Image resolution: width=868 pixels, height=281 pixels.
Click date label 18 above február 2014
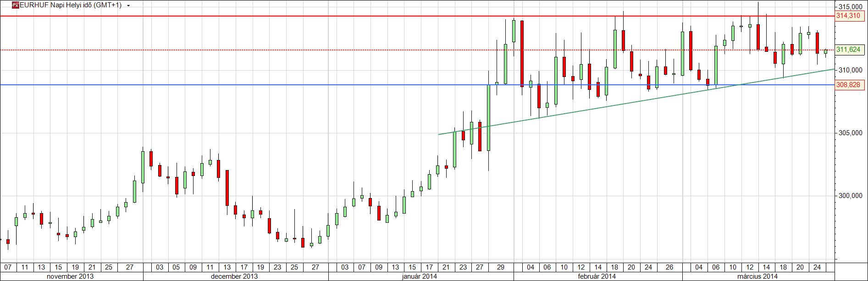pos(614,267)
